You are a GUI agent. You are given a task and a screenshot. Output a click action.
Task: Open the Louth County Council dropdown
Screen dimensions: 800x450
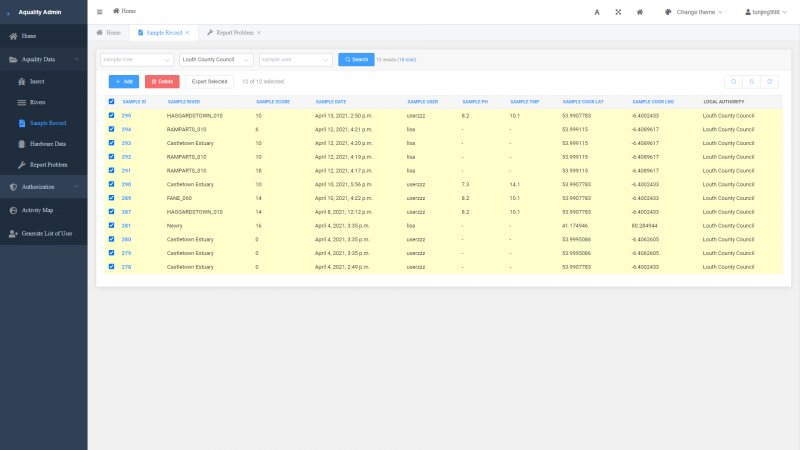coord(216,60)
